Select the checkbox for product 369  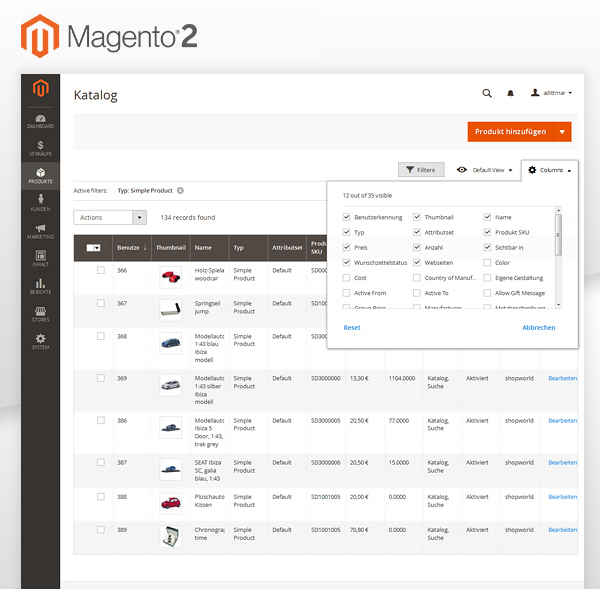click(101, 378)
